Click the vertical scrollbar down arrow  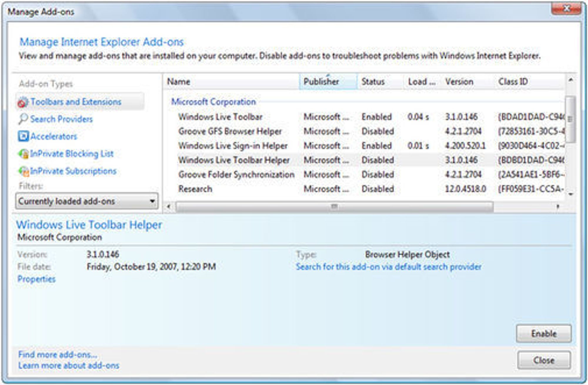(571, 194)
